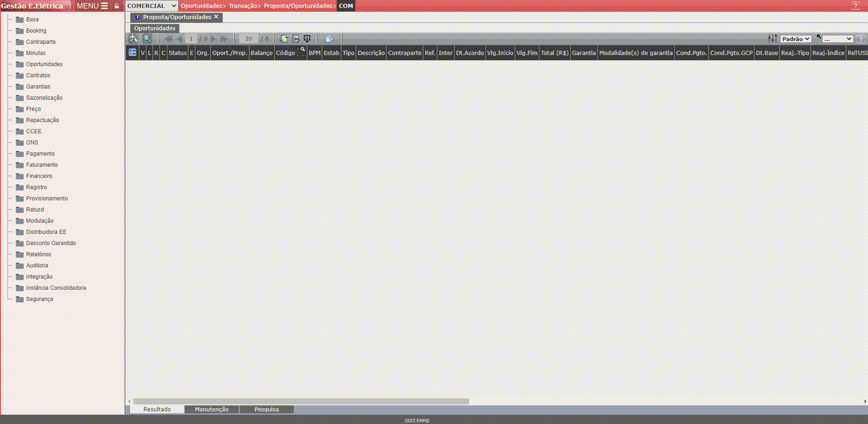Open the column settings sliders icon
The image size is (868, 424).
coord(772,39)
